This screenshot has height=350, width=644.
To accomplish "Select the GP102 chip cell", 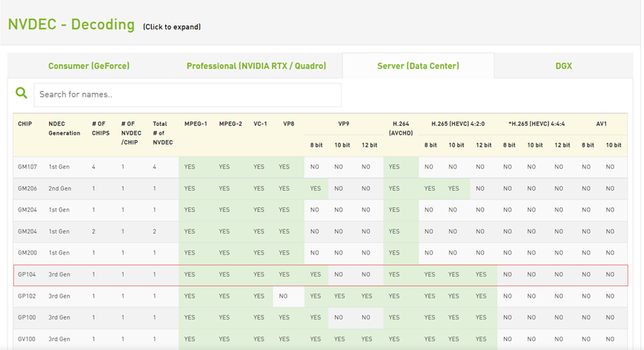I will coord(27,296).
